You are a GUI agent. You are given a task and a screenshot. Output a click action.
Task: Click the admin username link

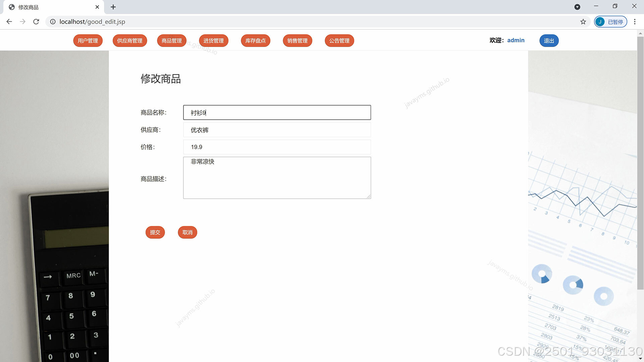(516, 40)
